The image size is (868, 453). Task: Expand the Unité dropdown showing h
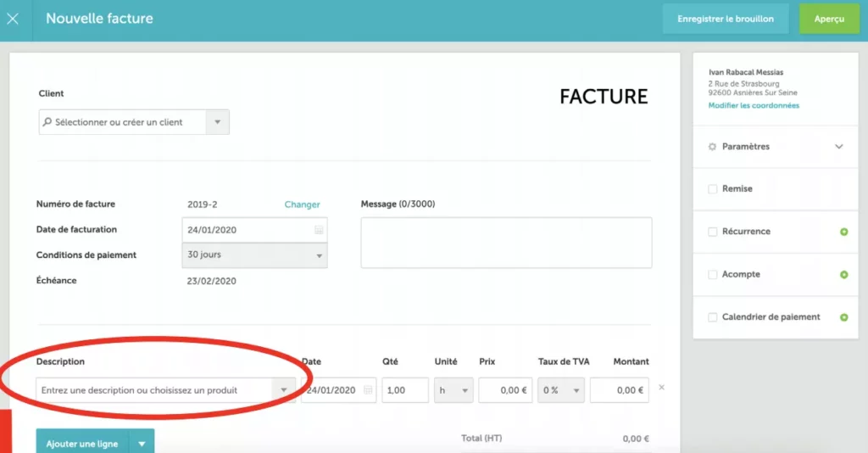pyautogui.click(x=453, y=390)
